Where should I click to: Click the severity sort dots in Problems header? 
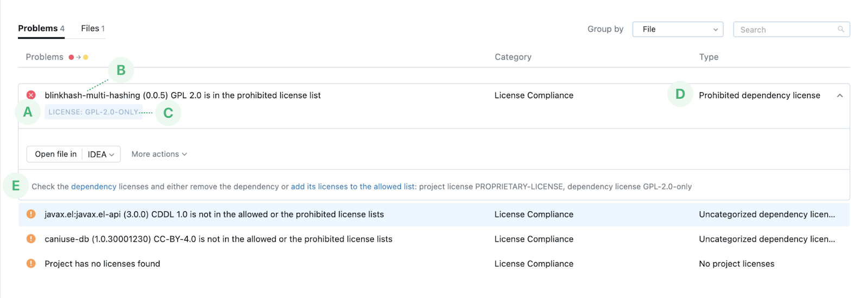pyautogui.click(x=78, y=57)
